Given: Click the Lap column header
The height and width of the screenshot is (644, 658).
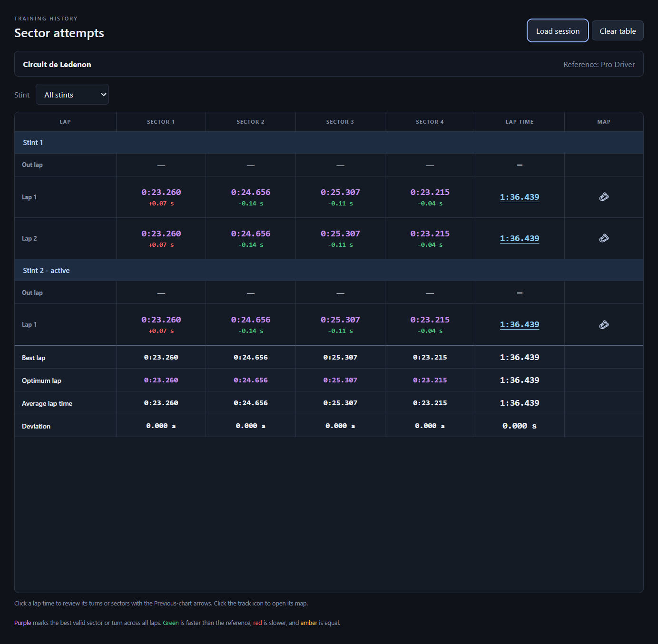Looking at the screenshot, I should [x=65, y=122].
